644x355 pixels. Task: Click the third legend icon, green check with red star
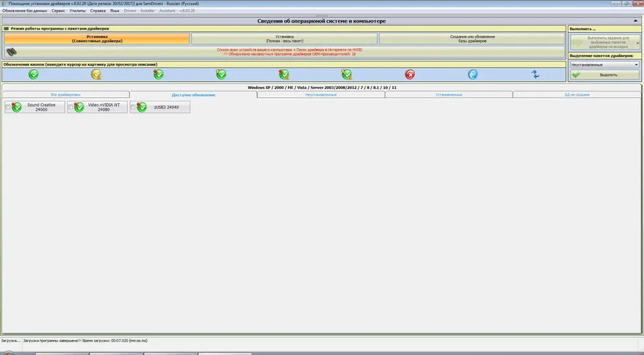(158, 74)
